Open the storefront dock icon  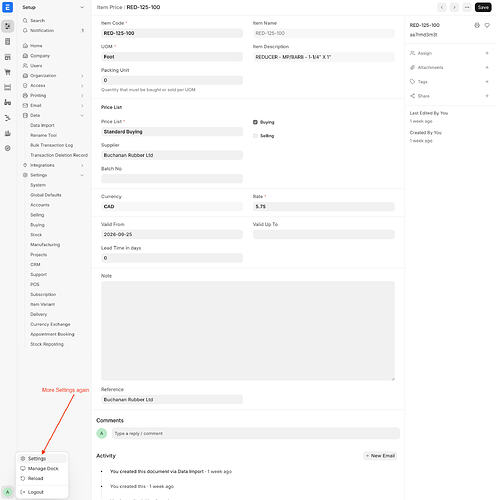pos(7,57)
